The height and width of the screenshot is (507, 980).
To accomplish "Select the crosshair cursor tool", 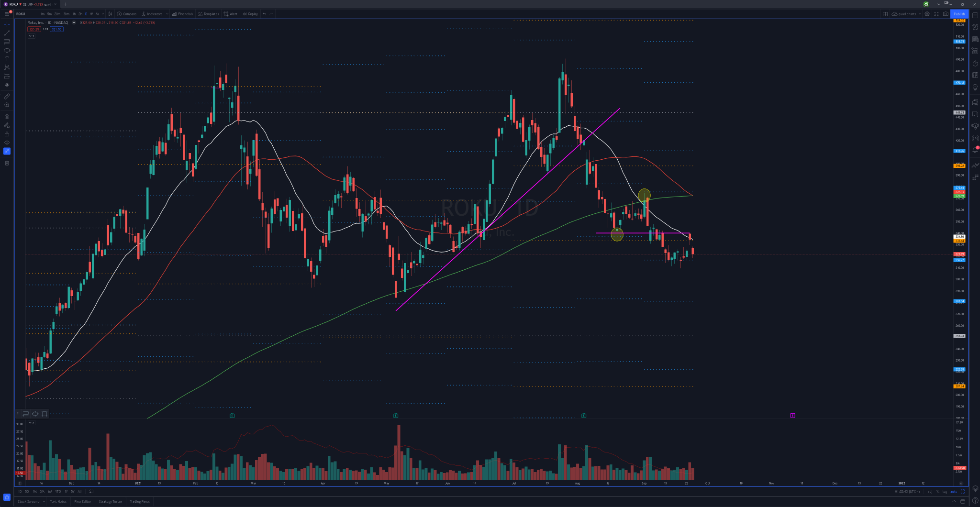I will 7,24.
